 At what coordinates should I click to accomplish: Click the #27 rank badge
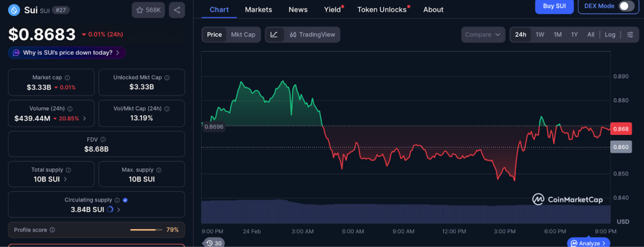61,10
